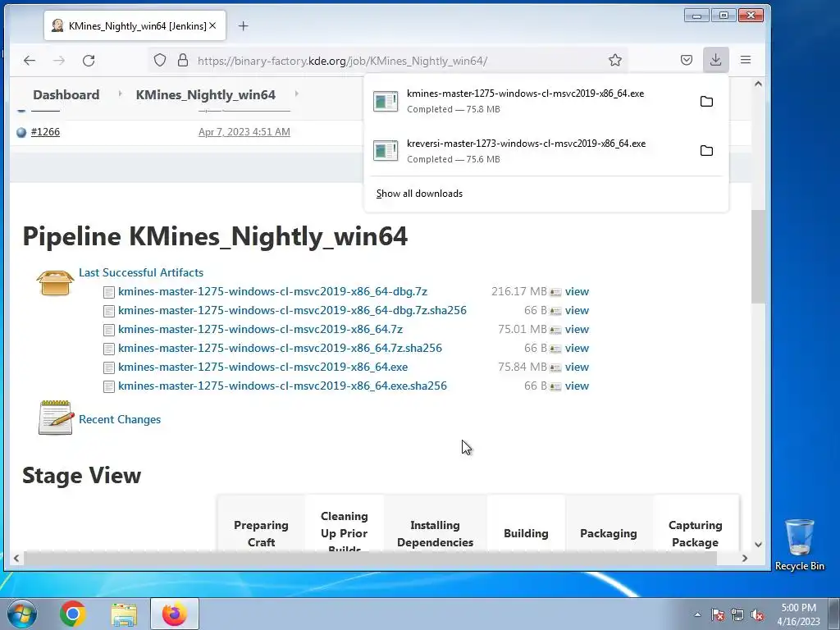The image size is (840, 630).
Task: Open the Firefox application menu
Action: click(746, 60)
